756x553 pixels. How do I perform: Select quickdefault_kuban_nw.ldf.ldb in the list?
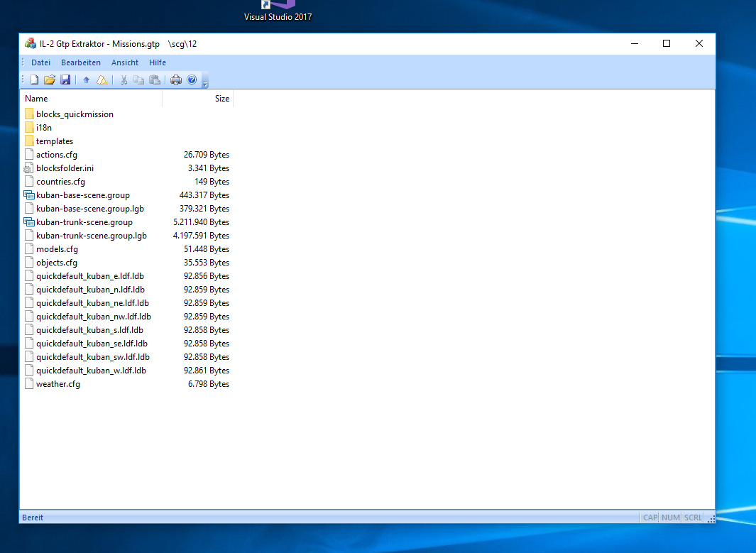pyautogui.click(x=94, y=317)
